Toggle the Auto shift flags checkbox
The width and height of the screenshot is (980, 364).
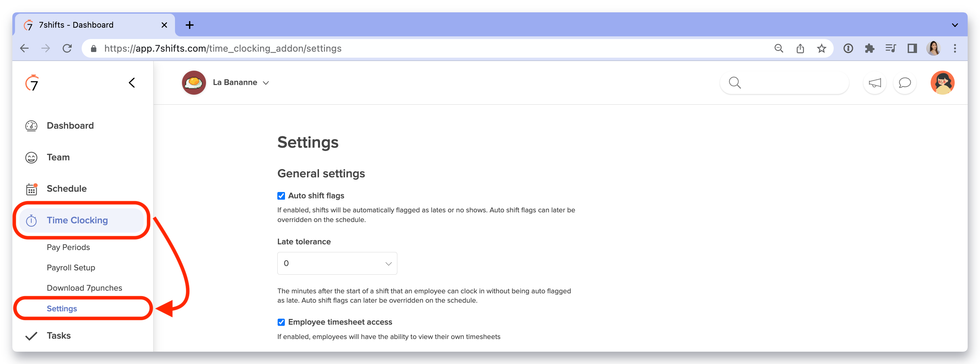click(x=281, y=196)
